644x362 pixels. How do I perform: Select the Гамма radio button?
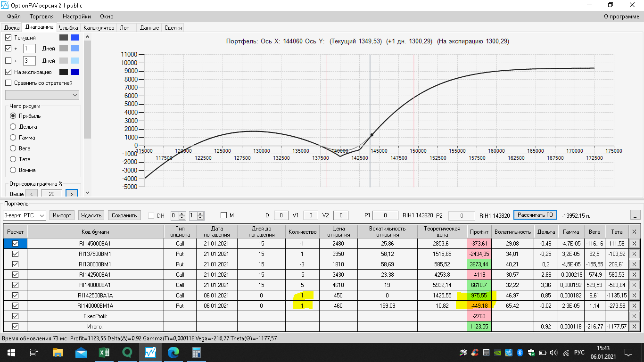coord(13,138)
